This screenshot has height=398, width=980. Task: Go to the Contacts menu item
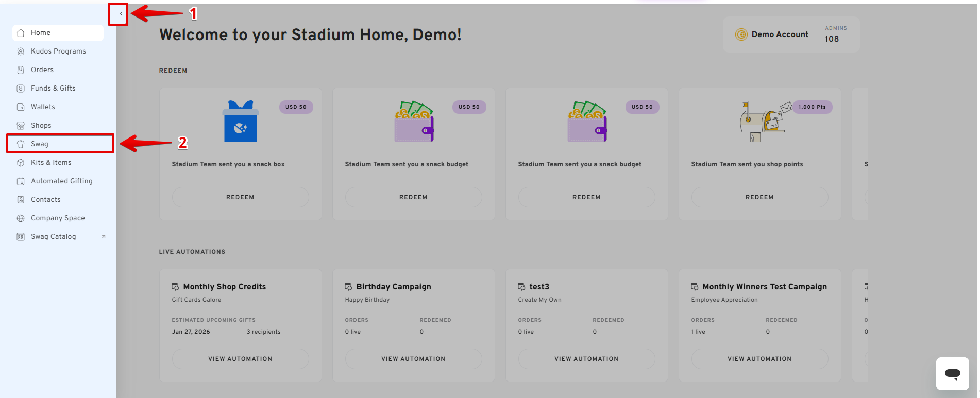click(x=45, y=200)
